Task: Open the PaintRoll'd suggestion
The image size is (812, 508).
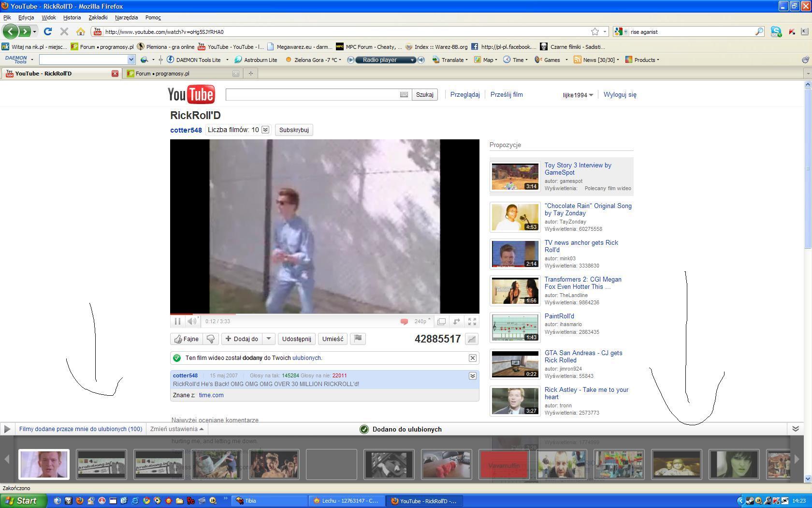Action: pyautogui.click(x=559, y=316)
